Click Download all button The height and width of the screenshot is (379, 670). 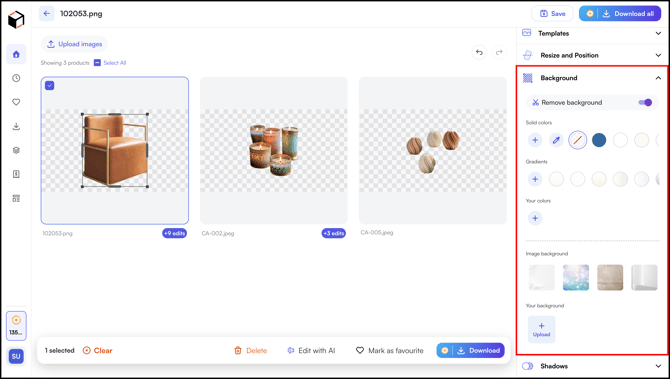[620, 14]
